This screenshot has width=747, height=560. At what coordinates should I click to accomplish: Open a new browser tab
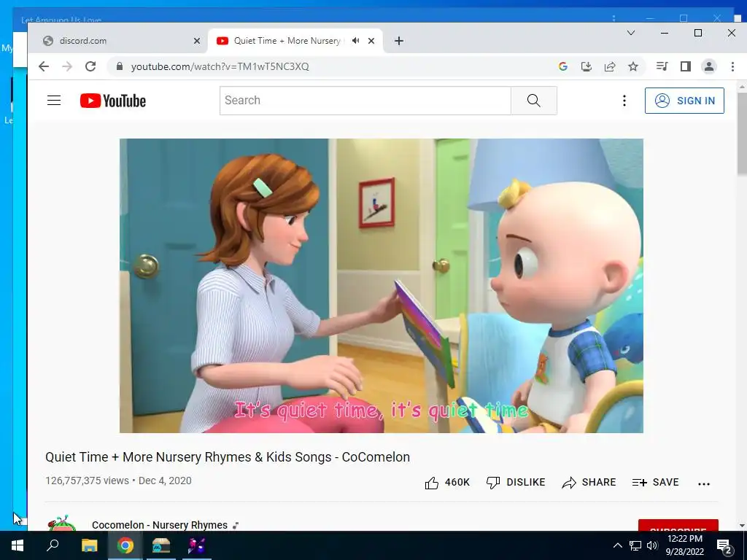coord(399,41)
